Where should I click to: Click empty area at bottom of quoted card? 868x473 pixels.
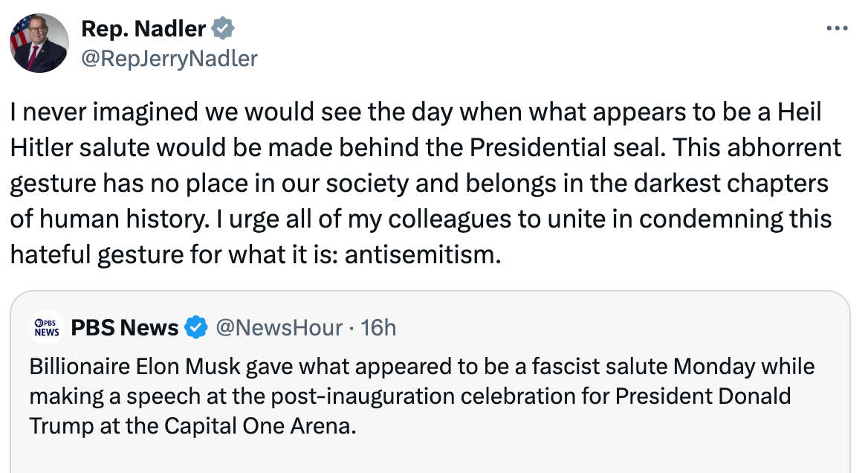[430, 457]
